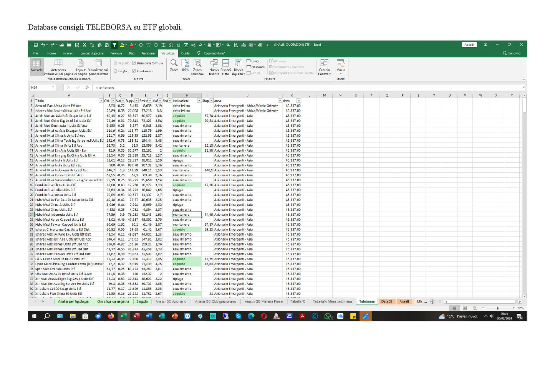Click Disponi tutto
Image resolution: width=555 pixels, height=392 pixels.
point(226,67)
